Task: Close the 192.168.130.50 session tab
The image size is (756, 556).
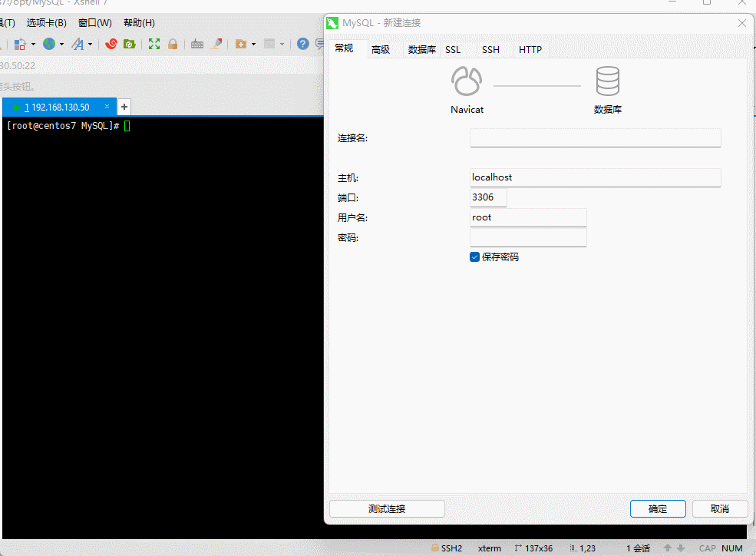Action: pos(107,107)
